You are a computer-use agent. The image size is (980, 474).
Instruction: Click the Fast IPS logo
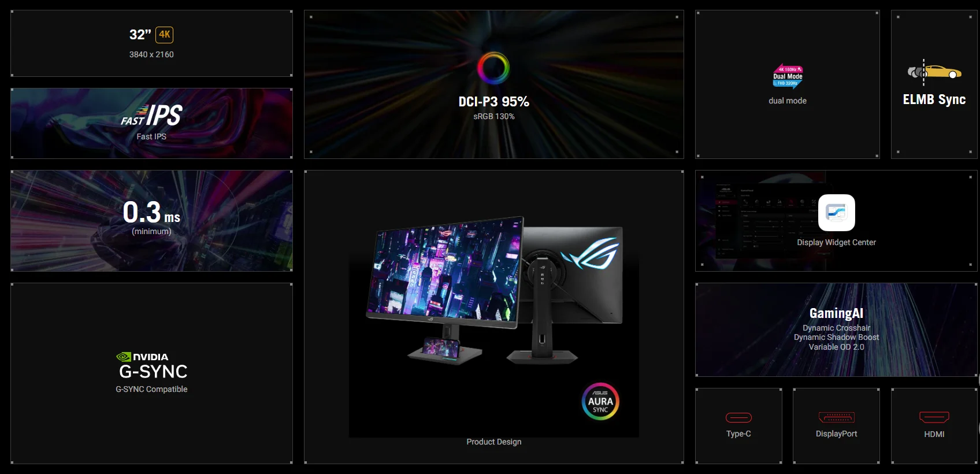coord(151,115)
